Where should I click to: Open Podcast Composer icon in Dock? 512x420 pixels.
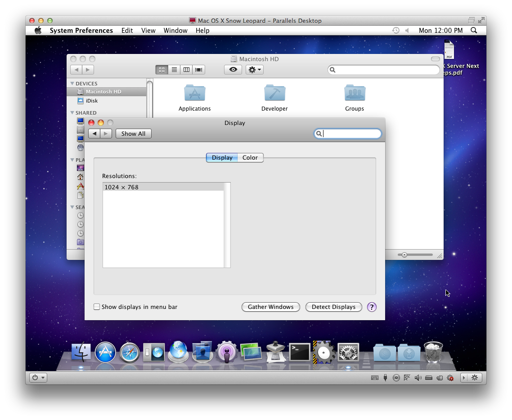coord(227,352)
